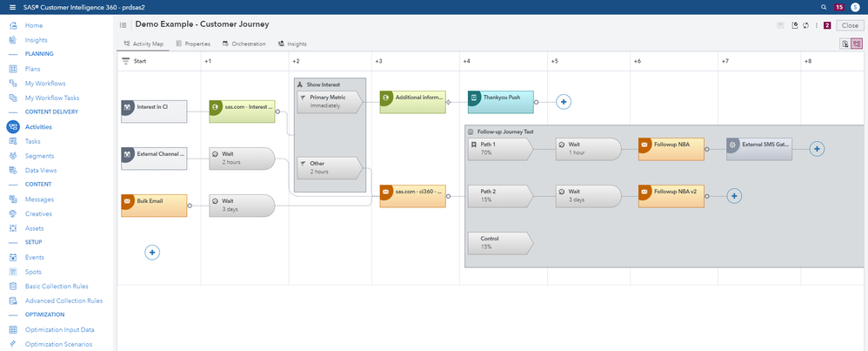Open the hamburger navigation menu
The image size is (868, 351).
12,7
